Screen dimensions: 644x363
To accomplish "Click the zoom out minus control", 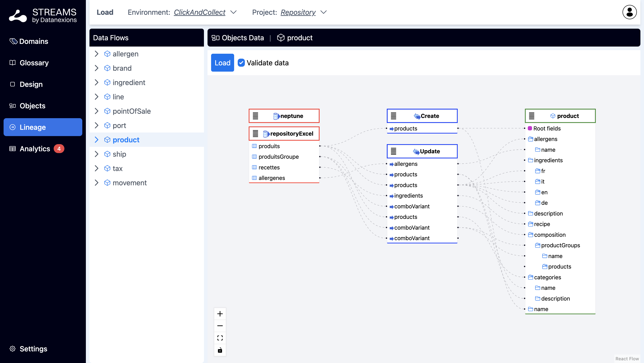I will click(220, 326).
